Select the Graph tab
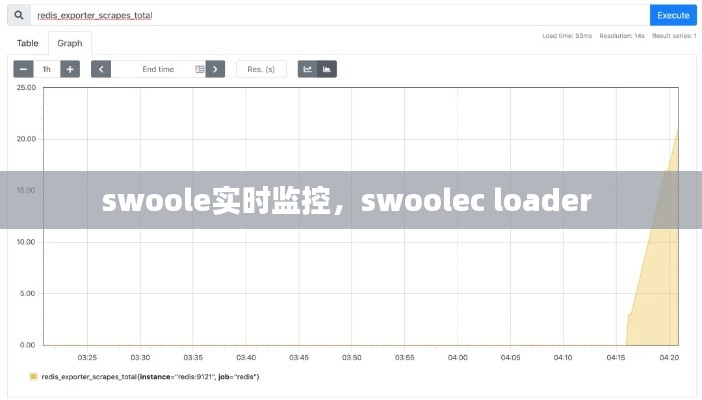This screenshot has width=702, height=400. [x=70, y=43]
